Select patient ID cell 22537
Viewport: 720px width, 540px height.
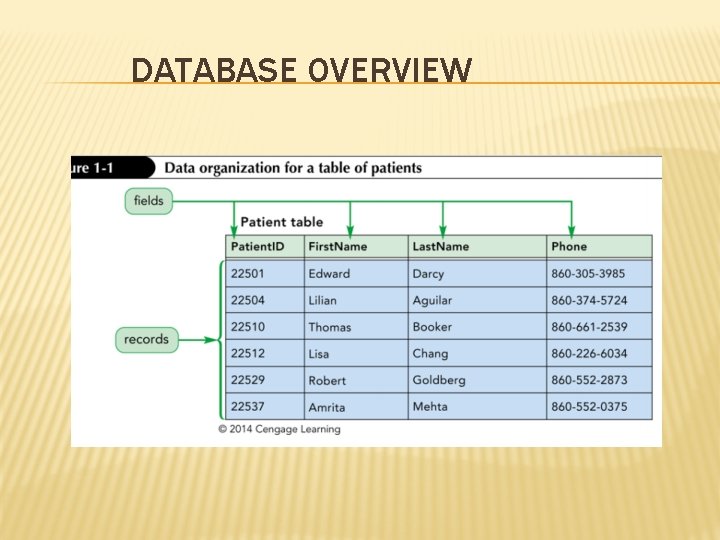[x=265, y=407]
